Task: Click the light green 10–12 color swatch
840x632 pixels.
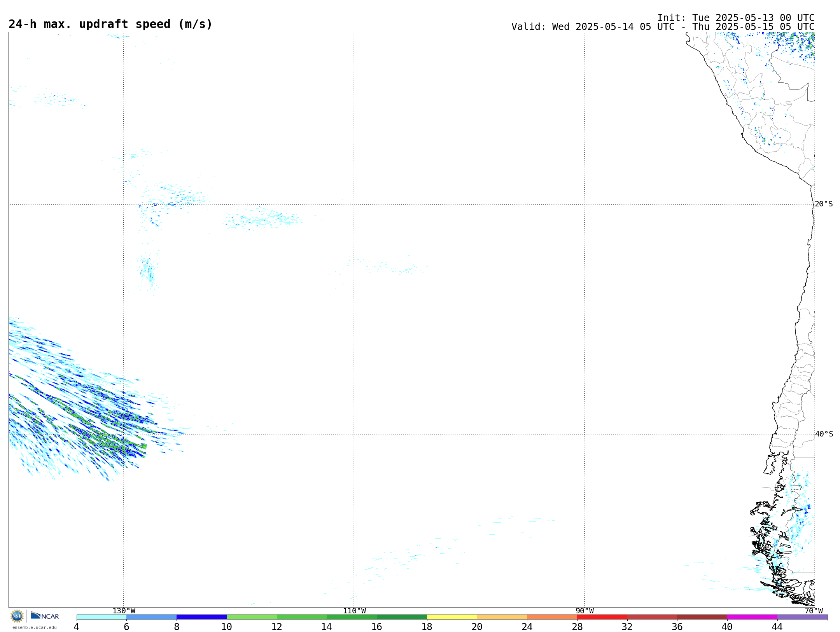Action: coord(252,617)
